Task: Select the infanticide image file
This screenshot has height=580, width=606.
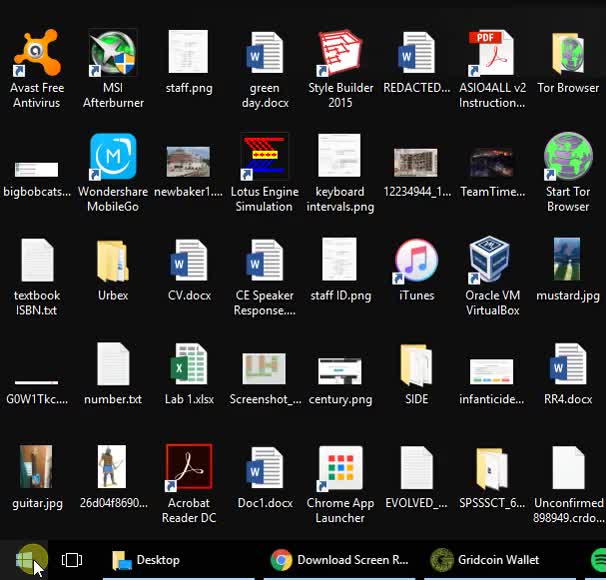Action: (491, 371)
